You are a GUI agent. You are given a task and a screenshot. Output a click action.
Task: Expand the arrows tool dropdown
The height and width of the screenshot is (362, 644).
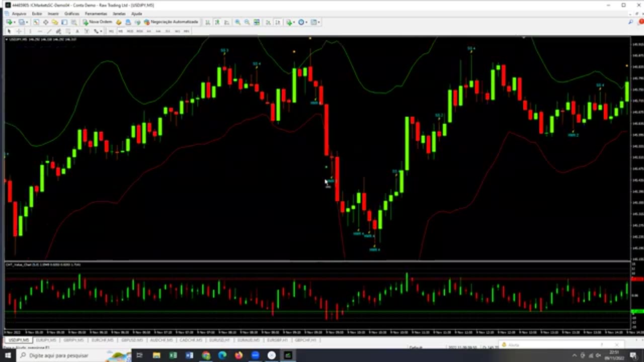tap(101, 31)
